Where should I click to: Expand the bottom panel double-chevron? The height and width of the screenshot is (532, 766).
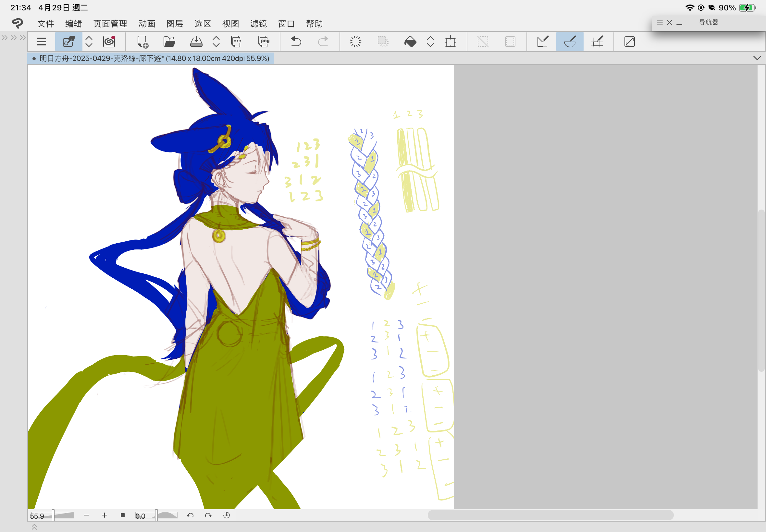pos(34,527)
